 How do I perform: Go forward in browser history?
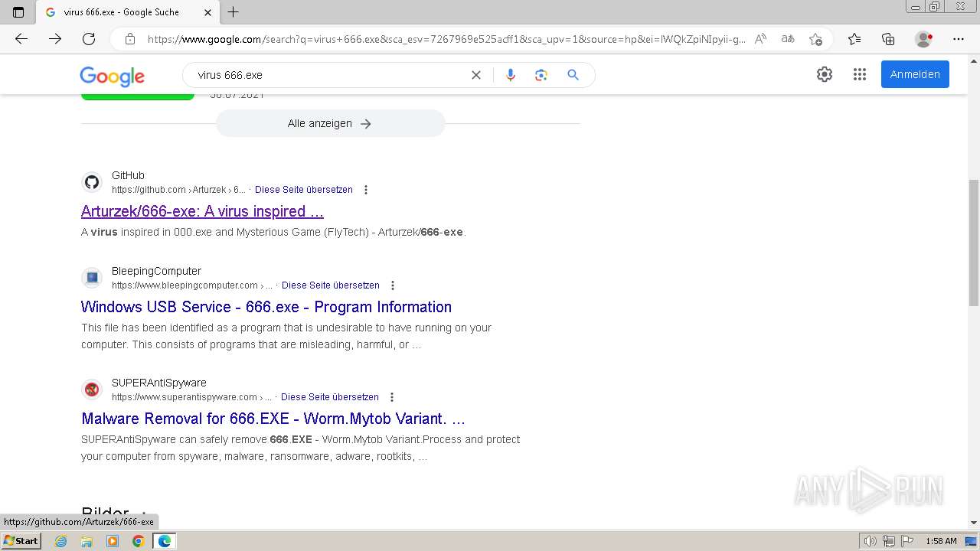pos(55,39)
